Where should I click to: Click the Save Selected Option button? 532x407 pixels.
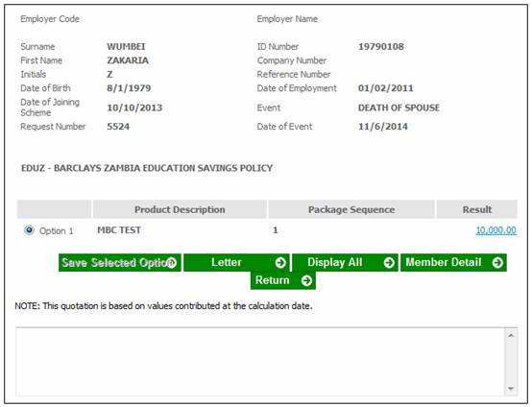(120, 262)
